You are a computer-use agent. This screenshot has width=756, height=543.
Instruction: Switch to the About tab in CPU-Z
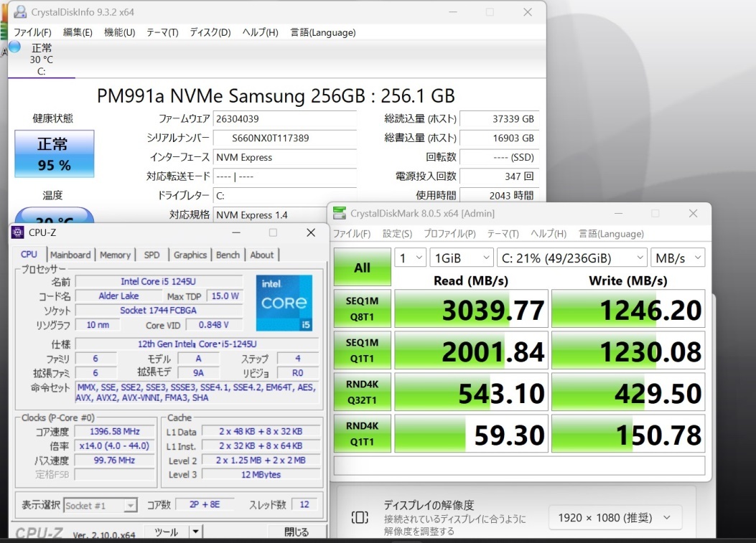262,255
